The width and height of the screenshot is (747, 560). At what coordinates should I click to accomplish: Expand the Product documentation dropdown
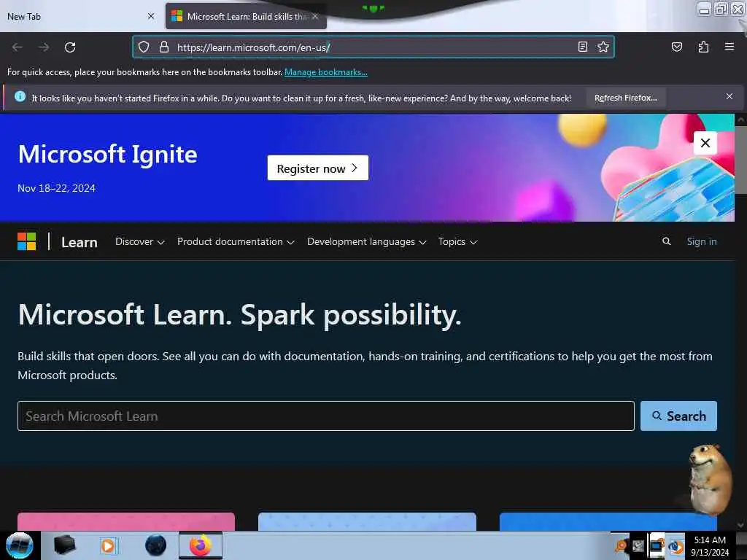pyautogui.click(x=236, y=242)
